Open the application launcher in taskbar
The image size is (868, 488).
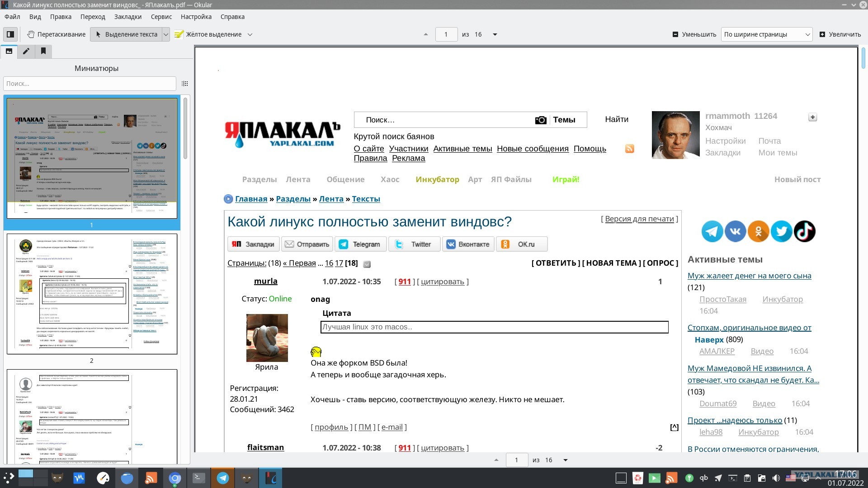click(x=9, y=478)
